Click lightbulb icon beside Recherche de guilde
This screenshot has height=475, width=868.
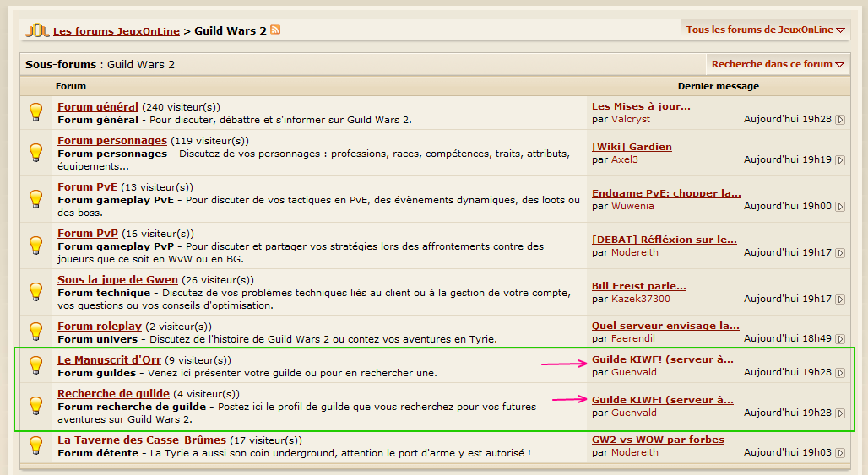(36, 406)
